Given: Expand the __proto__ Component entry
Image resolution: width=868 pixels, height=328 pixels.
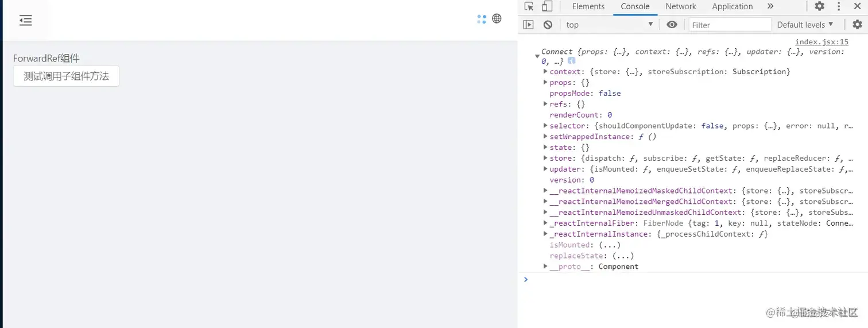Looking at the screenshot, I should click(545, 267).
